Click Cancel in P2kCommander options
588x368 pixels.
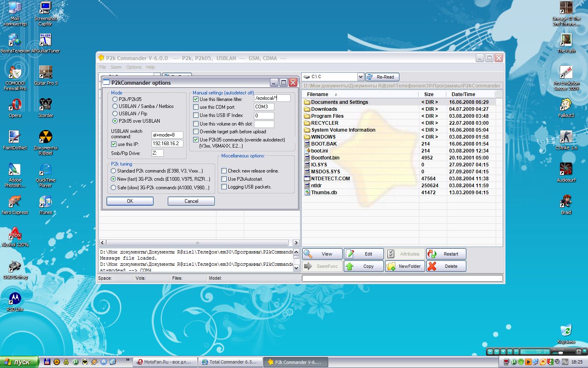(191, 201)
